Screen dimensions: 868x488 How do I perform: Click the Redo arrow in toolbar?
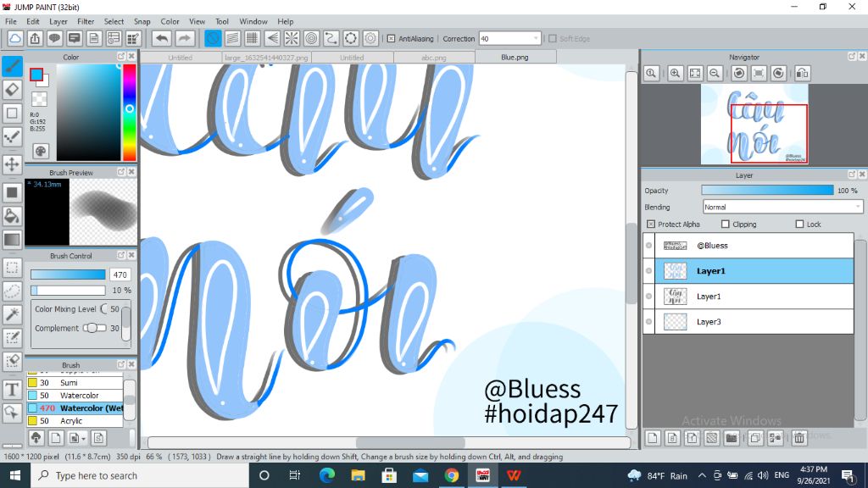coord(184,38)
